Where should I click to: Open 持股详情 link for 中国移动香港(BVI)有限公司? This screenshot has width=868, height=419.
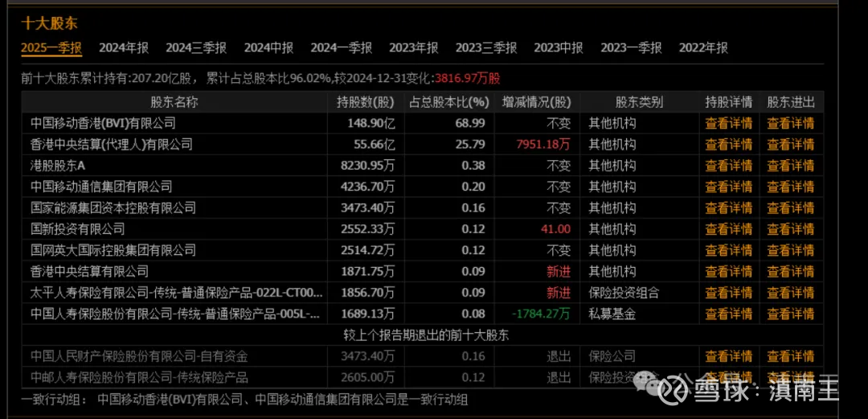pyautogui.click(x=728, y=123)
